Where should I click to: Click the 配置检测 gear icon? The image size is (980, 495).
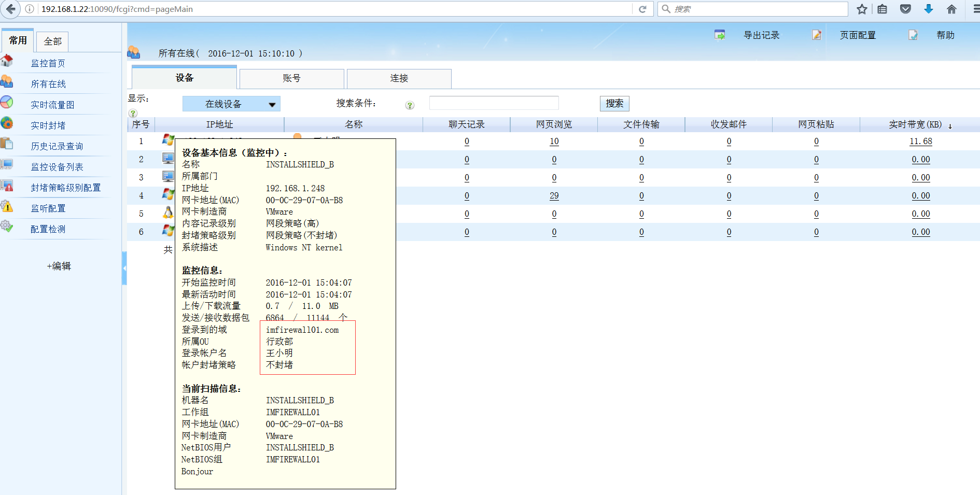tap(7, 227)
